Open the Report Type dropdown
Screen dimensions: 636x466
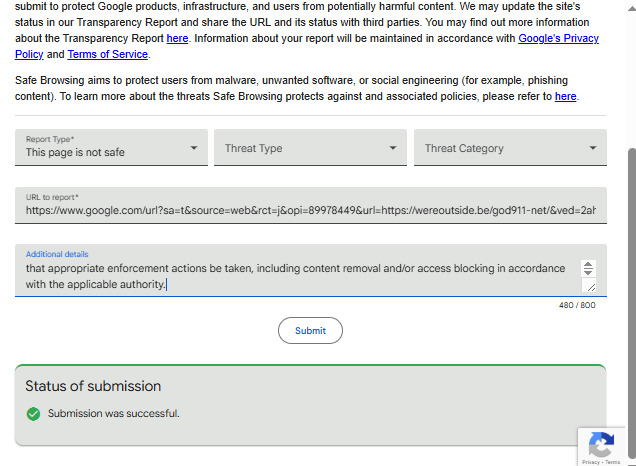[111, 147]
